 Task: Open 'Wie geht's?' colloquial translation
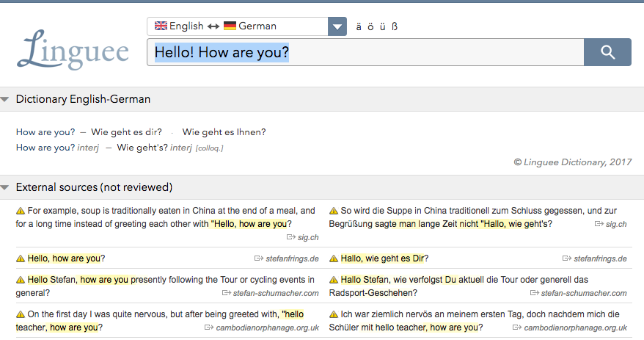[142, 148]
